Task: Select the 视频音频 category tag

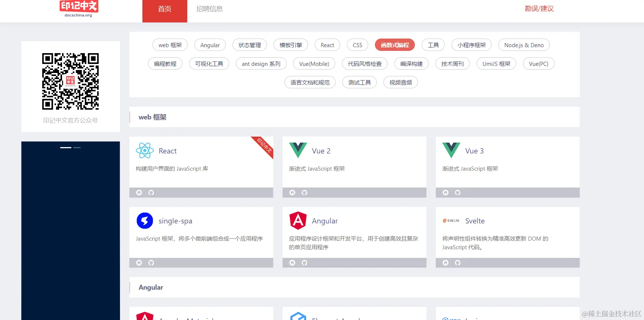Action: coord(401,82)
